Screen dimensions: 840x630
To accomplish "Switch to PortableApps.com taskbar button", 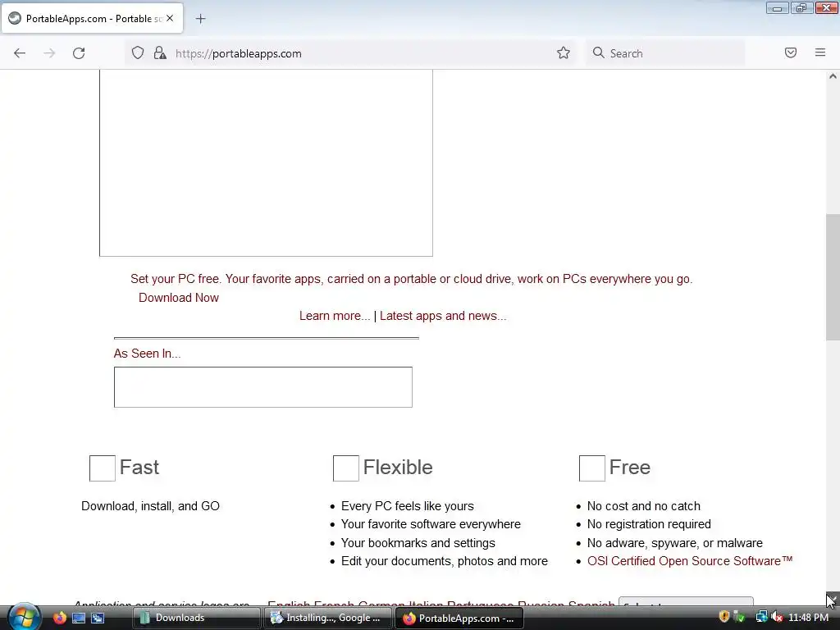I will click(459, 618).
